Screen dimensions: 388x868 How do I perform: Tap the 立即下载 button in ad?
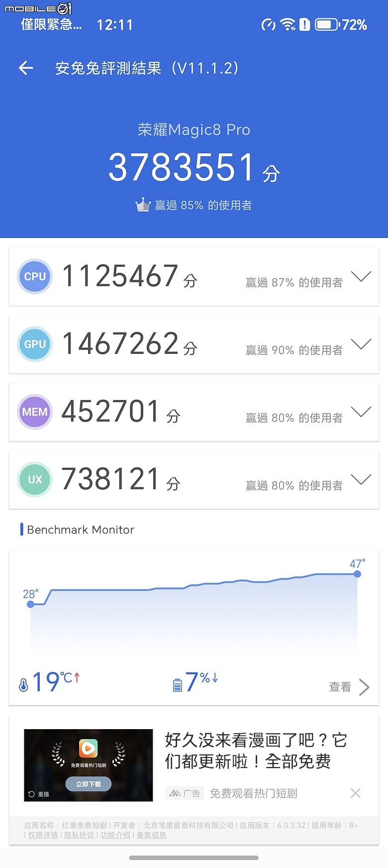[89, 784]
